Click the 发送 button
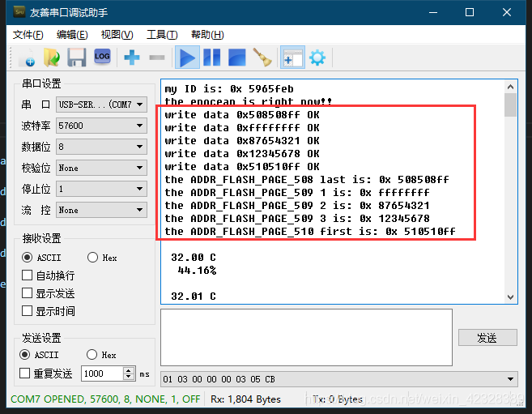Screen dimensions: 532x414 487,338
